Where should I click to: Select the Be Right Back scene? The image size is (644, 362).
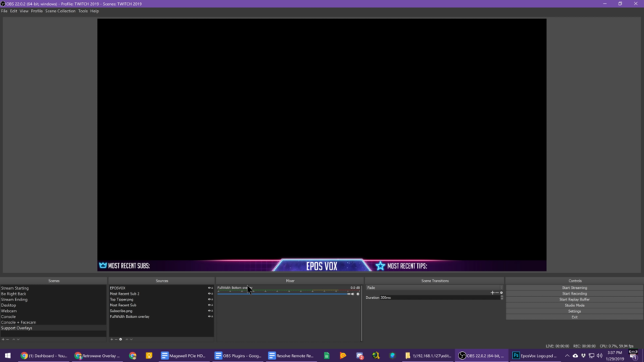click(x=54, y=294)
